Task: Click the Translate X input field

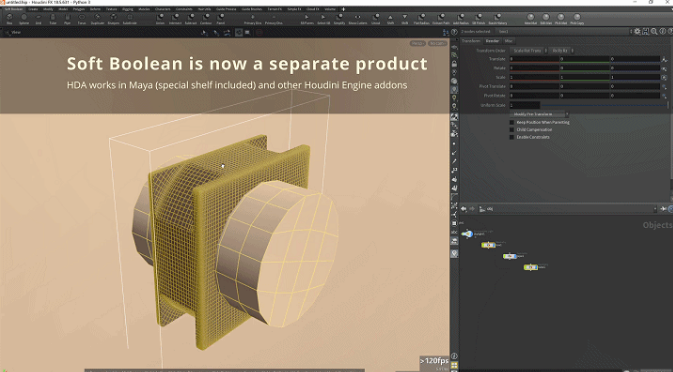Action: click(x=534, y=59)
